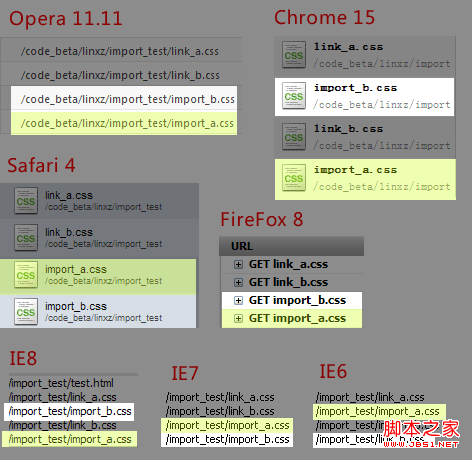Click the CSS icon beside import_b.css in Safari 4

coord(26,312)
